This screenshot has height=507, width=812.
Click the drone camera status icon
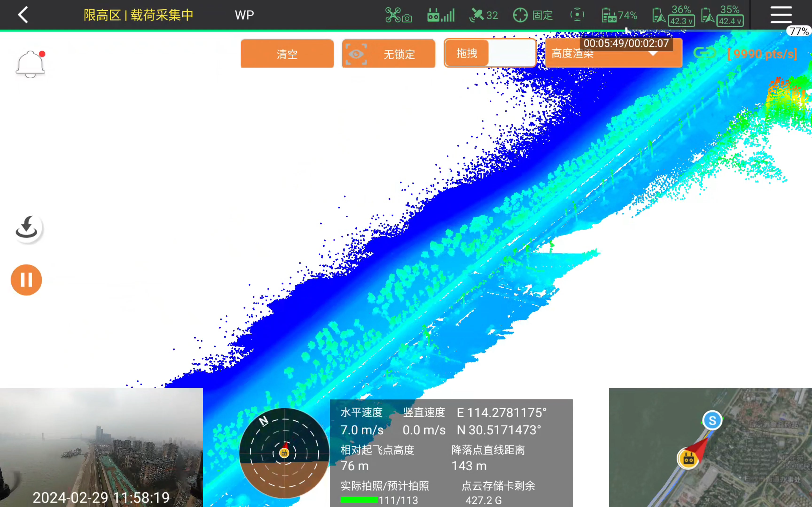[399, 15]
